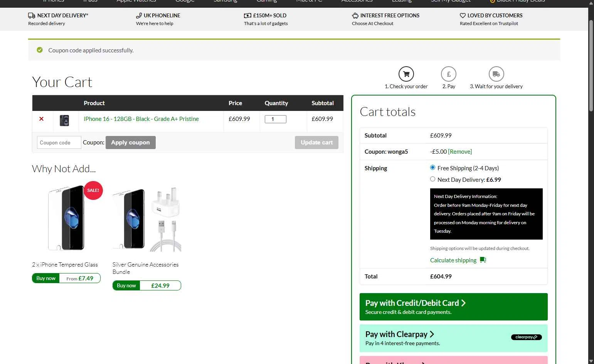
Task: Click 'Shipping options will be updated' note
Action: pos(480,248)
